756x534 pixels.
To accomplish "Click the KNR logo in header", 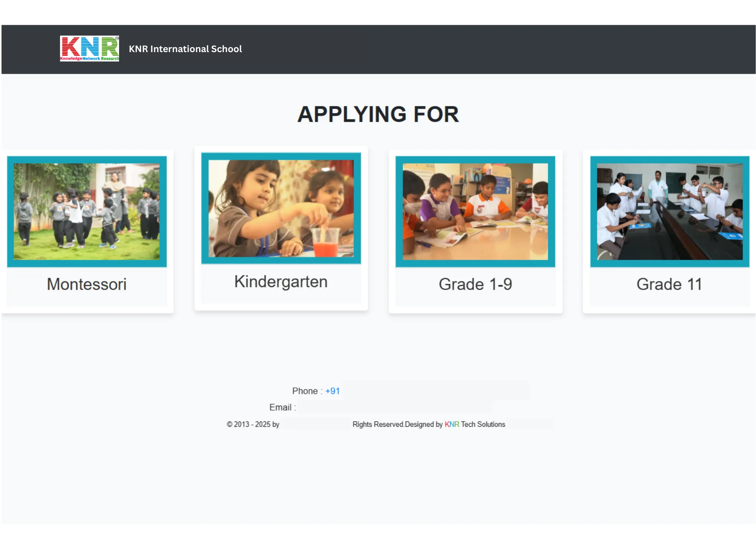I will pos(90,48).
